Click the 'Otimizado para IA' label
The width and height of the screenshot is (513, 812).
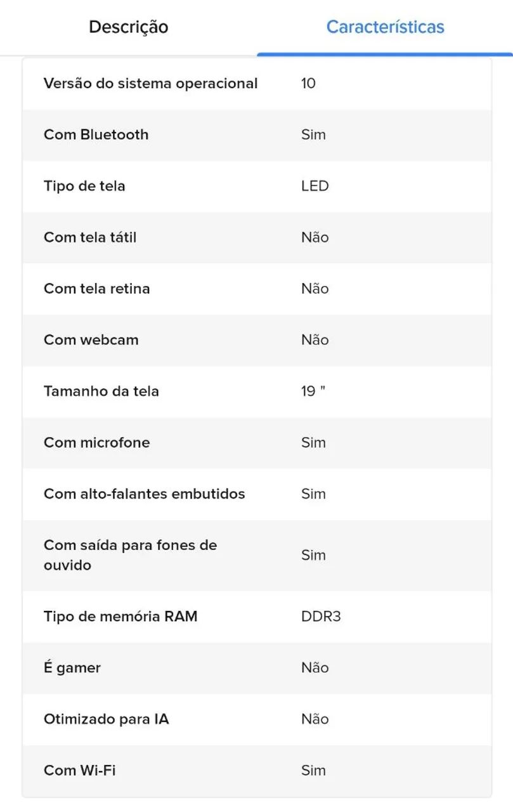pyautogui.click(x=106, y=719)
